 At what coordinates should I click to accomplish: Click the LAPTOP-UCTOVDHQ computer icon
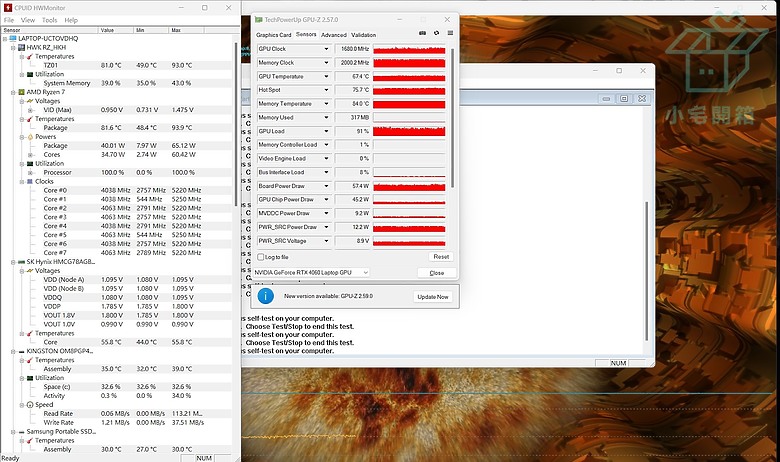(x=13, y=38)
